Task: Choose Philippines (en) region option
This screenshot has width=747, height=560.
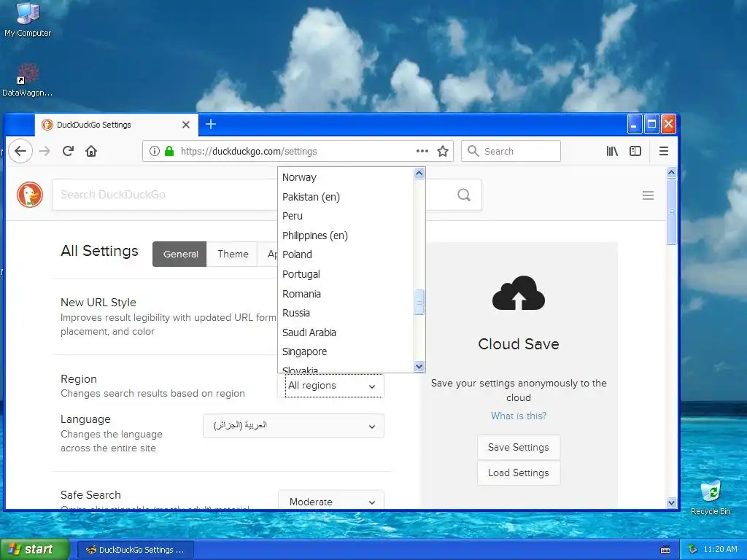Action: click(x=345, y=236)
